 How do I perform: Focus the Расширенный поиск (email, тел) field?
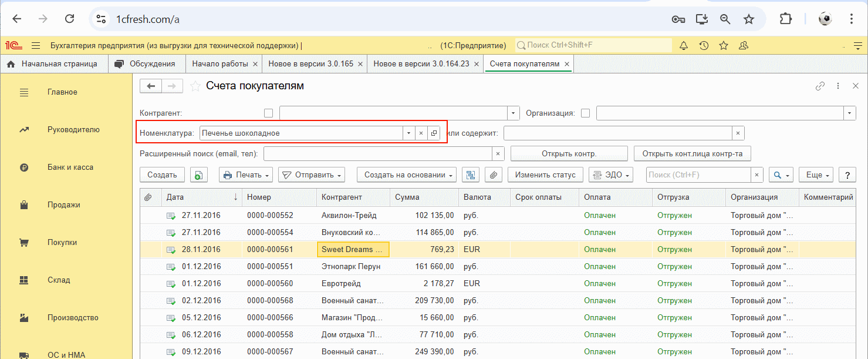378,154
